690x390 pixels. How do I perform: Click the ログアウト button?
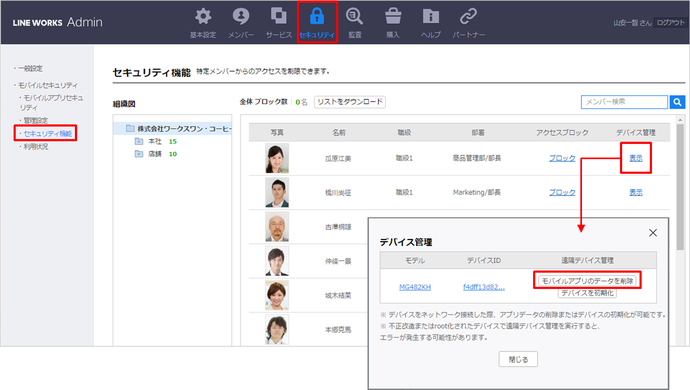pyautogui.click(x=670, y=22)
